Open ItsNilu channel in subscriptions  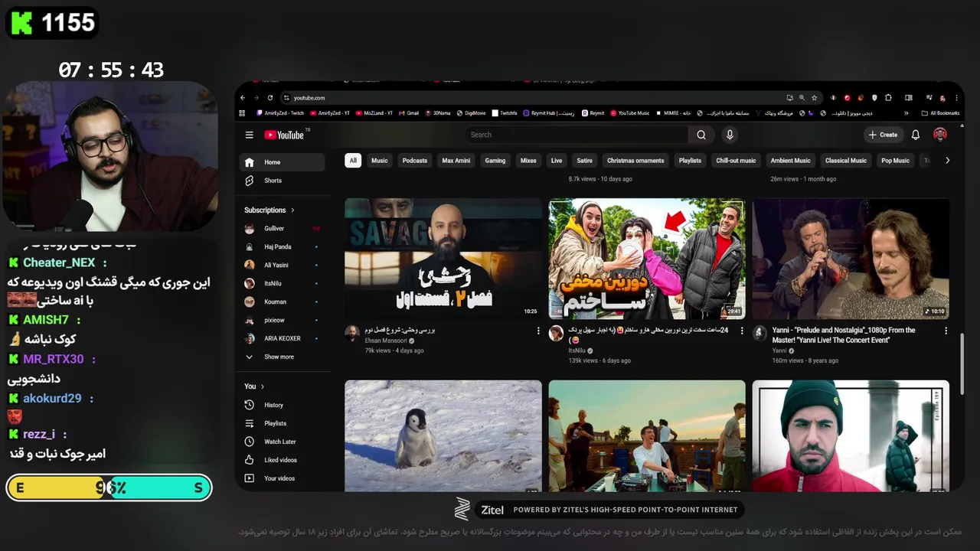click(x=282, y=283)
